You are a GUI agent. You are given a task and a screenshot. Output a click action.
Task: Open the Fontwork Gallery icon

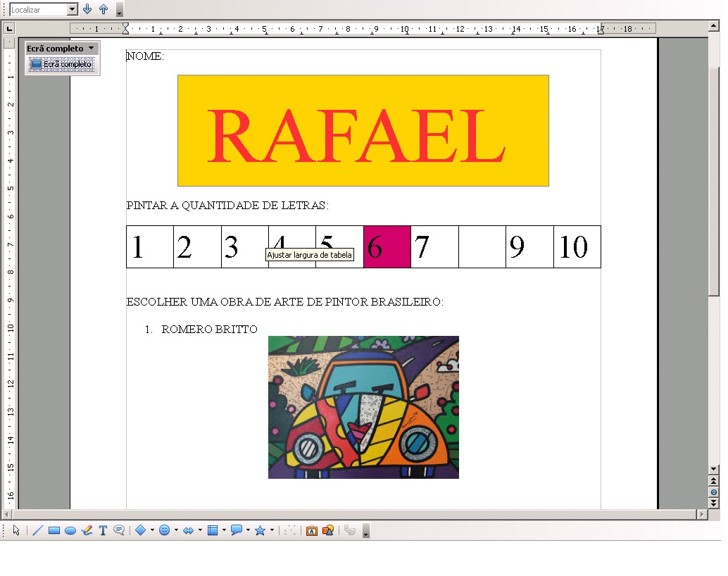point(311,530)
